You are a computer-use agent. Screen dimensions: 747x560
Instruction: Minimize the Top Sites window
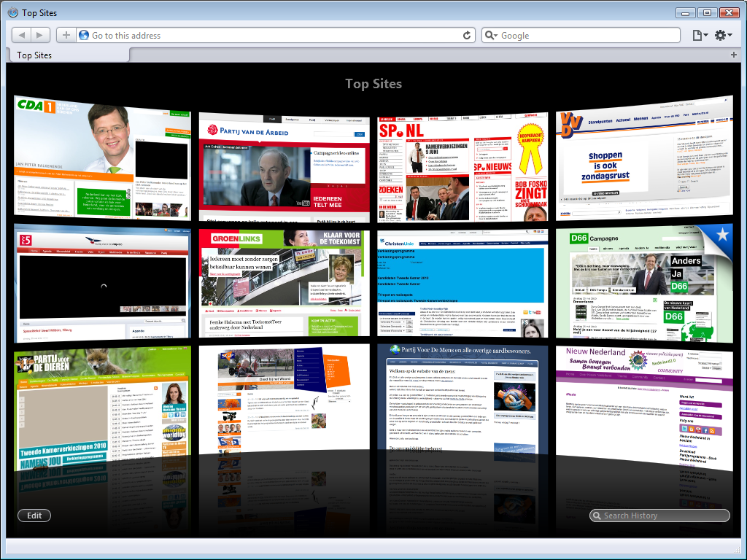coord(685,13)
